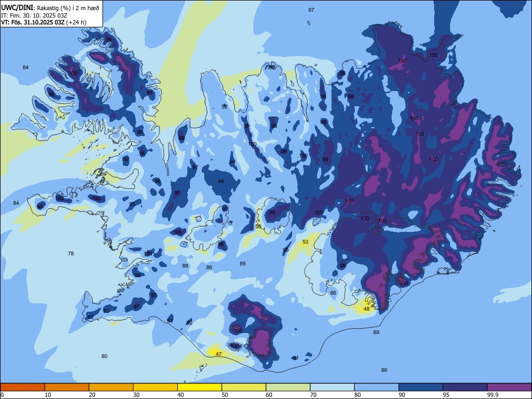
Task: Click the legend scale label '70'
Action: click(x=313, y=395)
